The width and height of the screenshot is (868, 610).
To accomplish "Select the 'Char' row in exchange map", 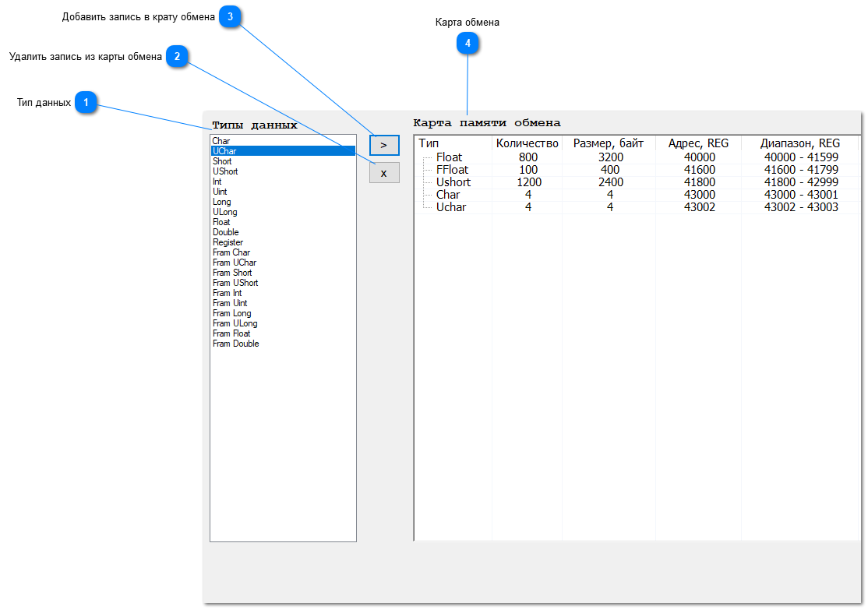I will (x=637, y=195).
